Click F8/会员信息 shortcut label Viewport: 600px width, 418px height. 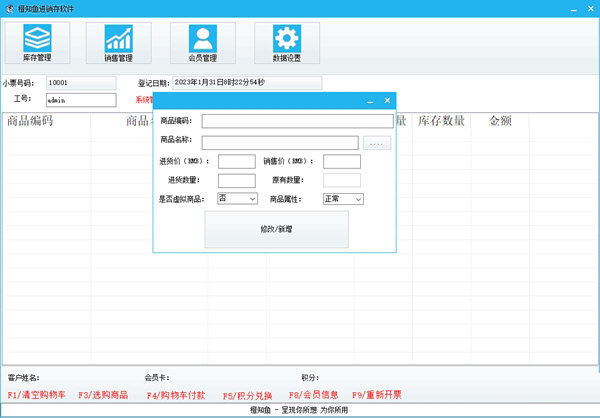tap(313, 395)
